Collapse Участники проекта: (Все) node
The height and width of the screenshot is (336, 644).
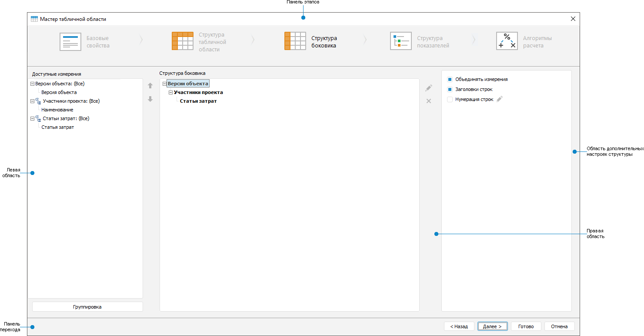pos(32,101)
